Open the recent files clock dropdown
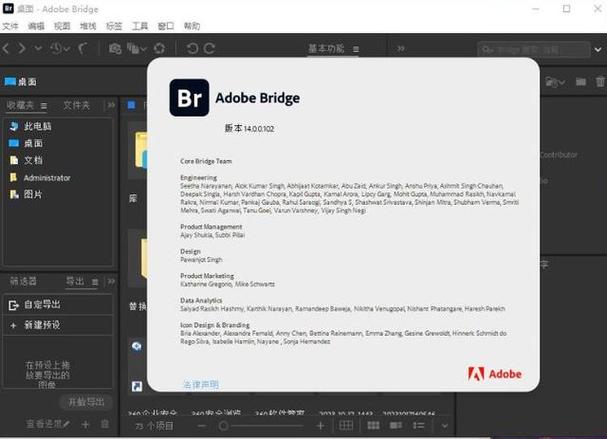 click(x=60, y=48)
